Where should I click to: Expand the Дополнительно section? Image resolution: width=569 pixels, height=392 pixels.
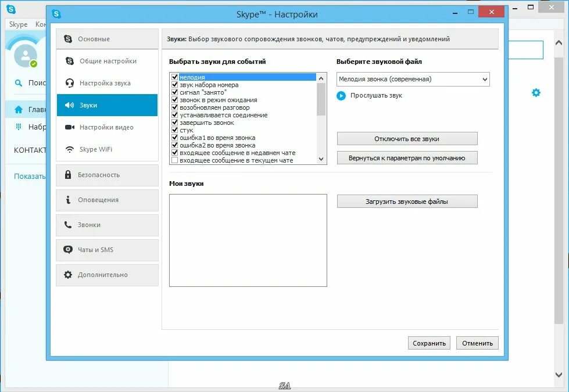coord(107,275)
